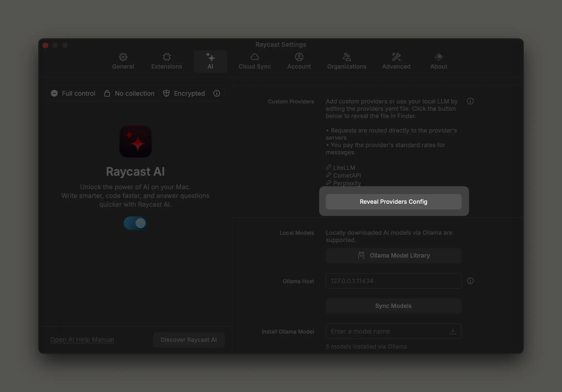The width and height of the screenshot is (562, 392).
Task: Click the llama icon in Ollama Model Library button
Action: click(361, 255)
